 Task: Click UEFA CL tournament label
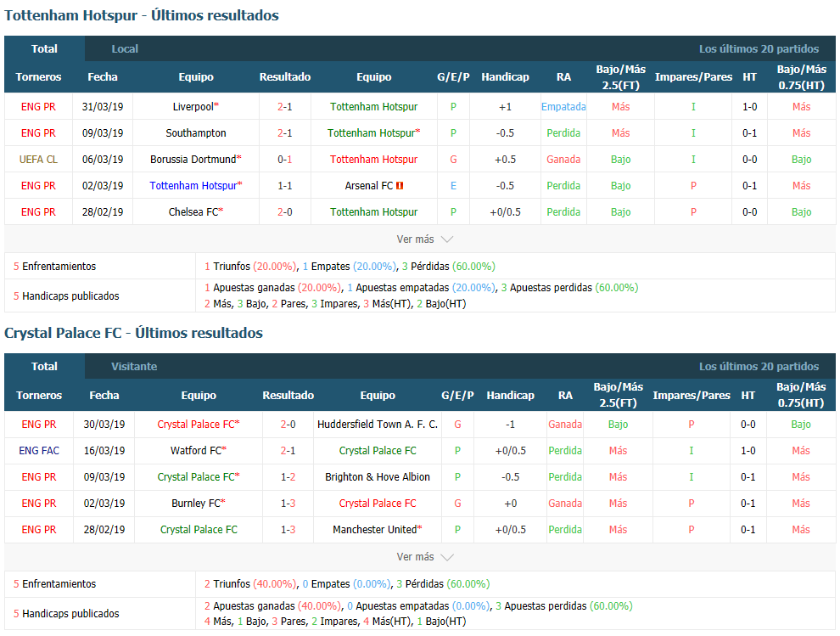(38, 160)
